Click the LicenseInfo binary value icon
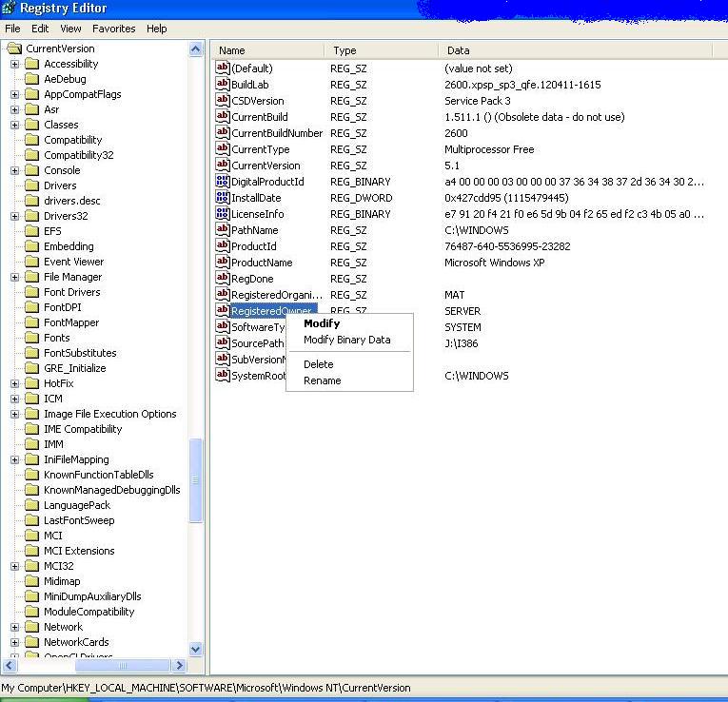Image resolution: width=728 pixels, height=702 pixels. [223, 213]
